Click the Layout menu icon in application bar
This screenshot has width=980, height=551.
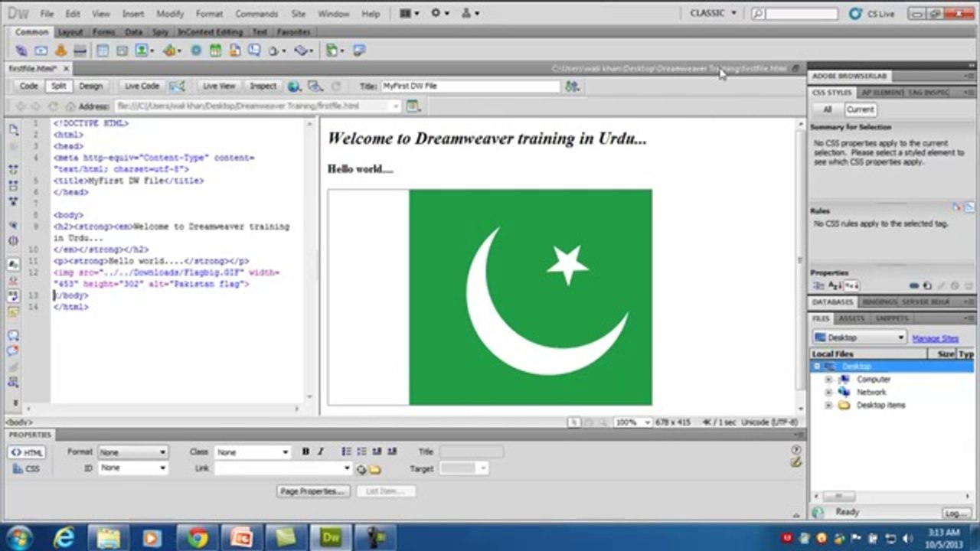coord(409,14)
